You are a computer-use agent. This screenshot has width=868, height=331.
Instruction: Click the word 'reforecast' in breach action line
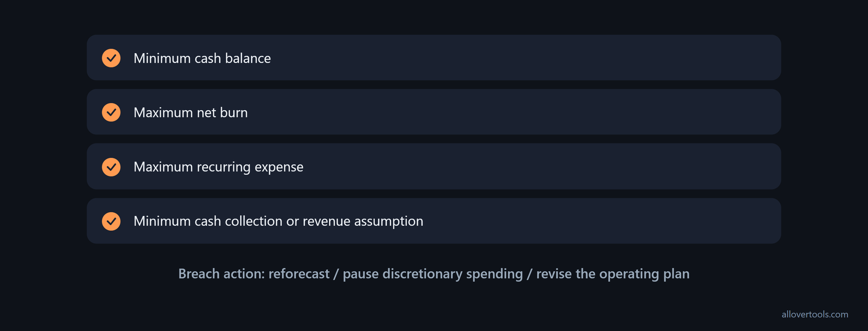299,273
